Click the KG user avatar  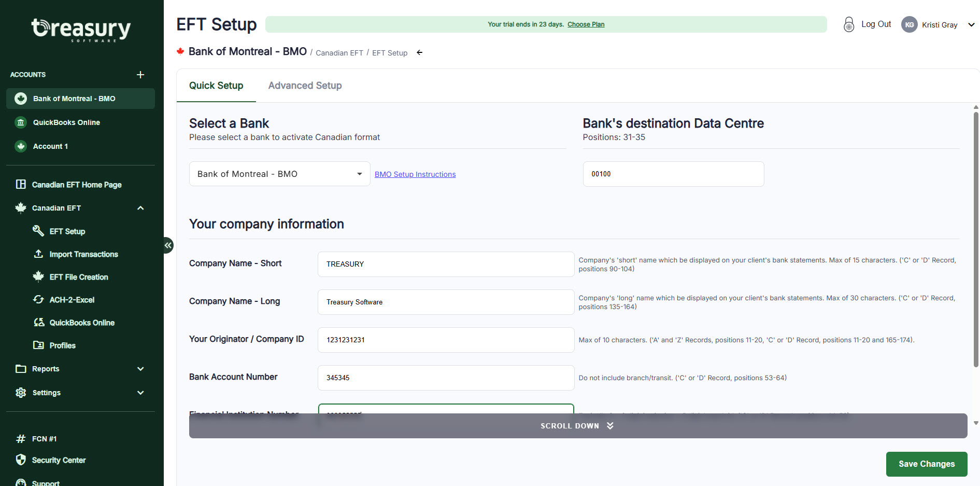point(910,24)
